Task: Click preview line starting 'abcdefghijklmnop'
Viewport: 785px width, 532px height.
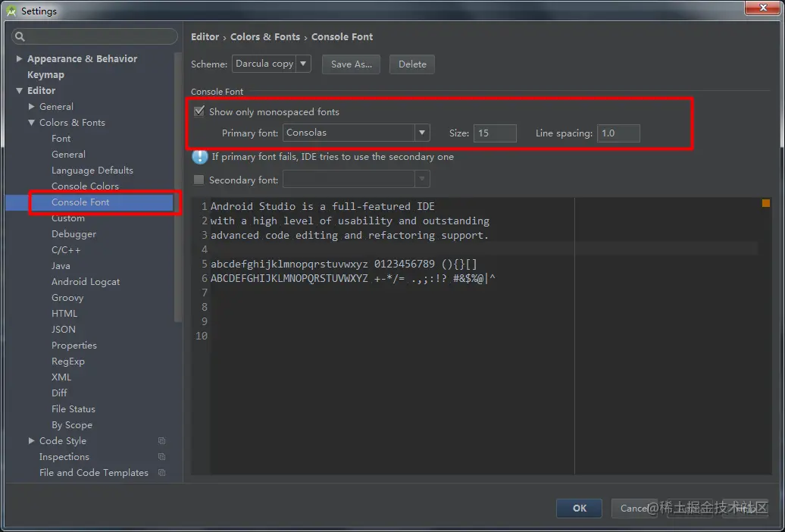Action: [344, 264]
